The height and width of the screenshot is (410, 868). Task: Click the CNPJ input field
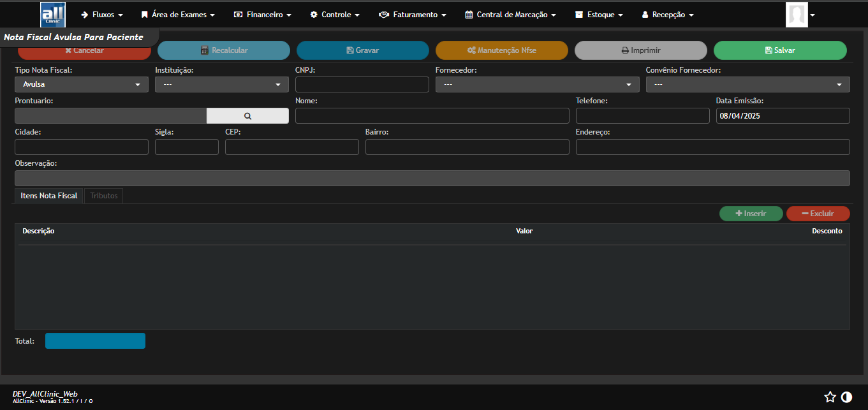pyautogui.click(x=362, y=84)
